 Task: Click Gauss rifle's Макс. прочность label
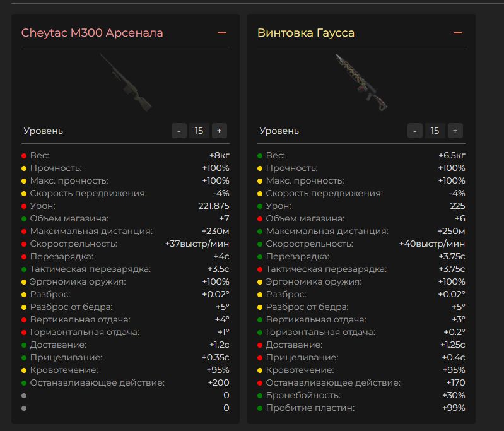click(x=305, y=180)
